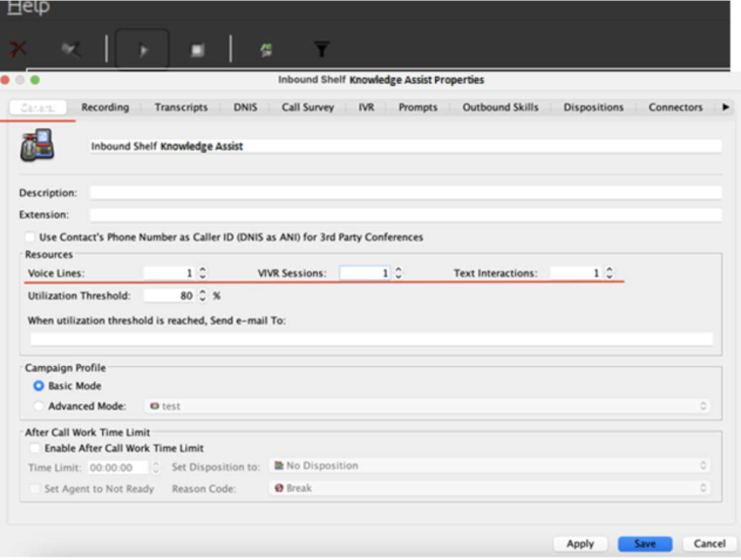
Task: Switch to the Recording tab
Action: click(105, 108)
